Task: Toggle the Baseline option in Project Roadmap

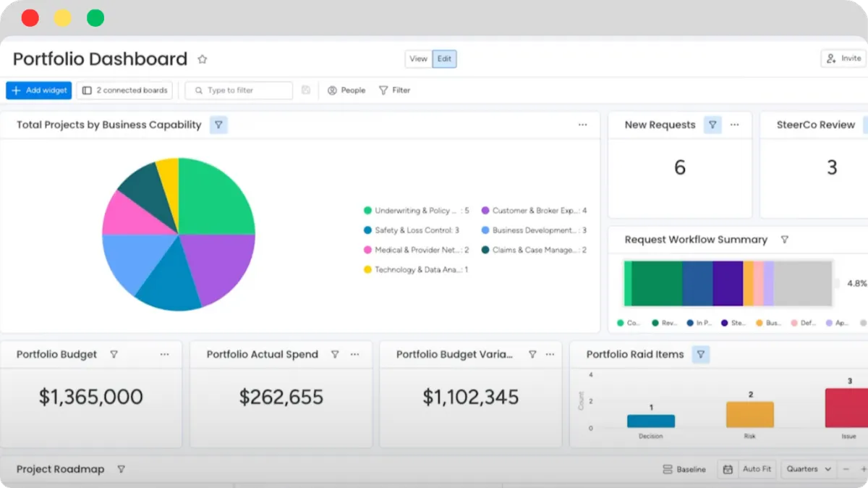Action: (x=684, y=469)
